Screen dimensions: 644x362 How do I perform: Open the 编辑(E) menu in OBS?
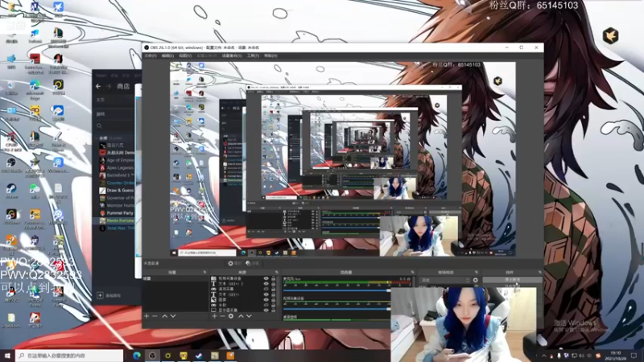(x=167, y=56)
